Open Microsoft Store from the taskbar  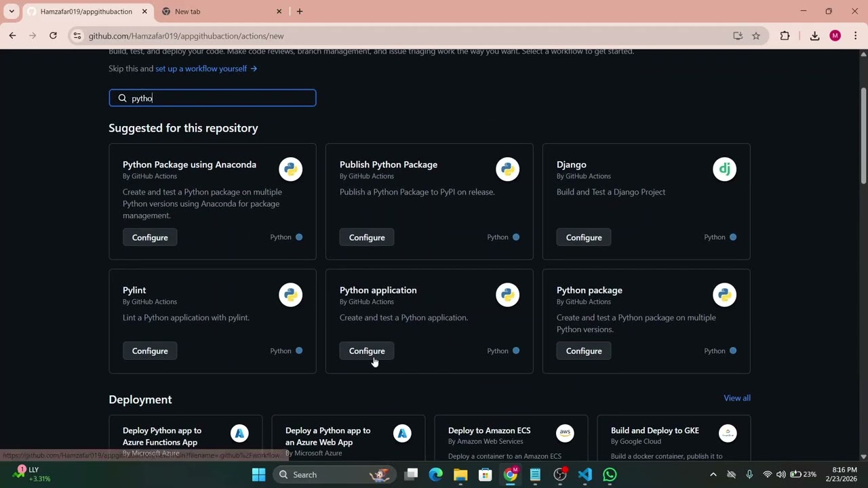[485, 474]
